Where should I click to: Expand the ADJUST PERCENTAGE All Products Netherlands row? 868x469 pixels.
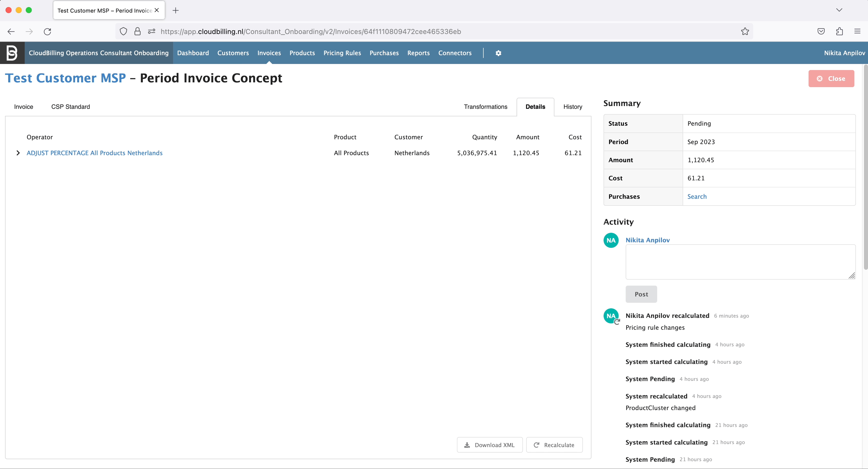[19, 153]
